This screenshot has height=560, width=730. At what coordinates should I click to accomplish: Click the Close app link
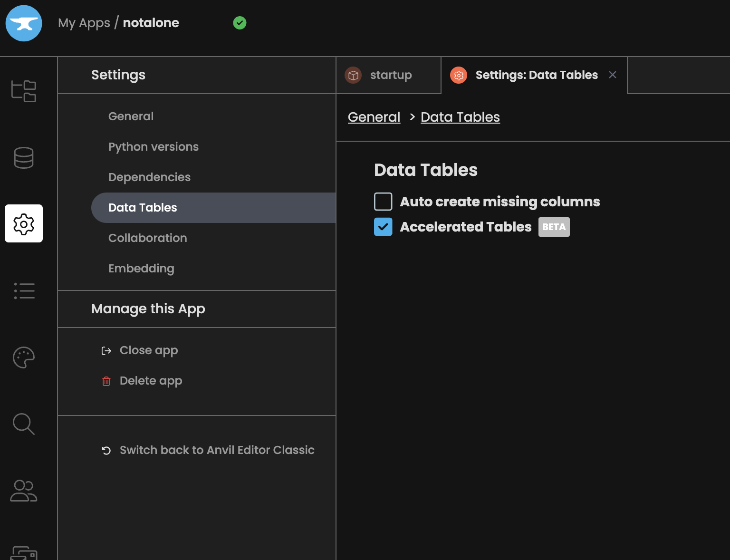(149, 350)
